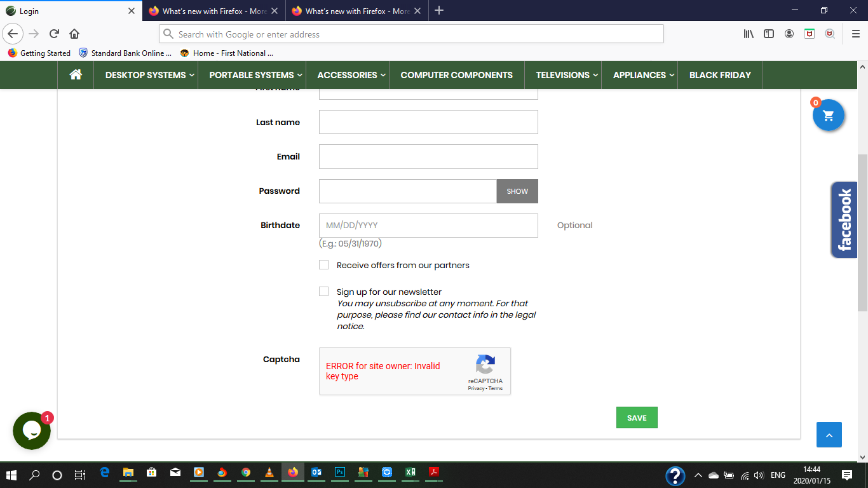Click the home icon in the navigation bar

pyautogui.click(x=76, y=74)
